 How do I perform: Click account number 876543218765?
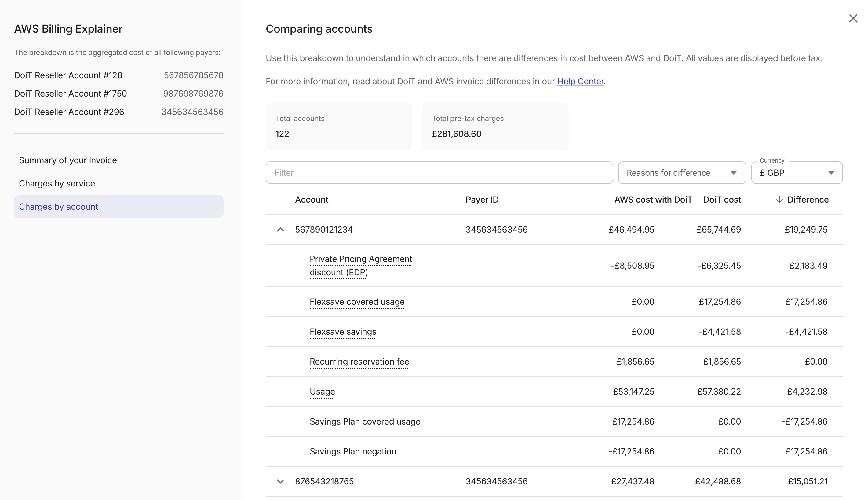324,481
